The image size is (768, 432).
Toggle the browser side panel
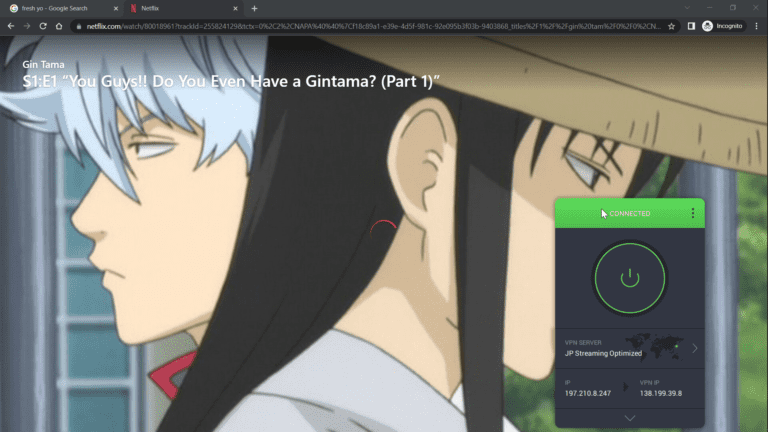click(x=691, y=25)
